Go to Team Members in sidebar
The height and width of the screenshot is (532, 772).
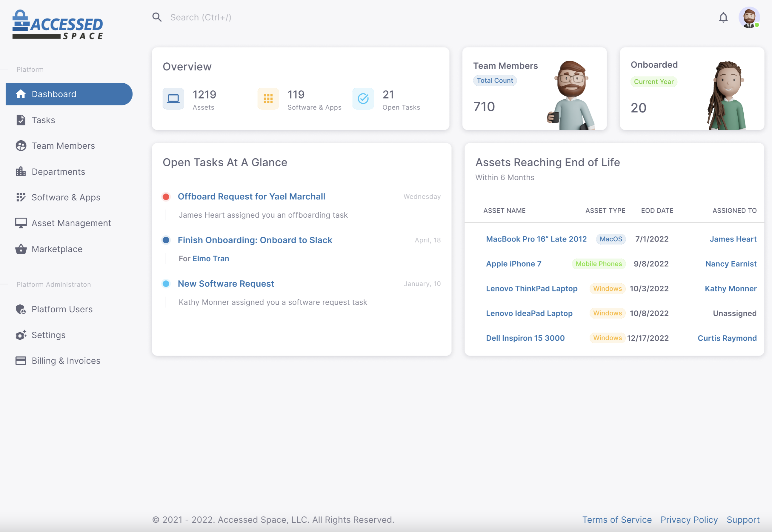tap(63, 146)
